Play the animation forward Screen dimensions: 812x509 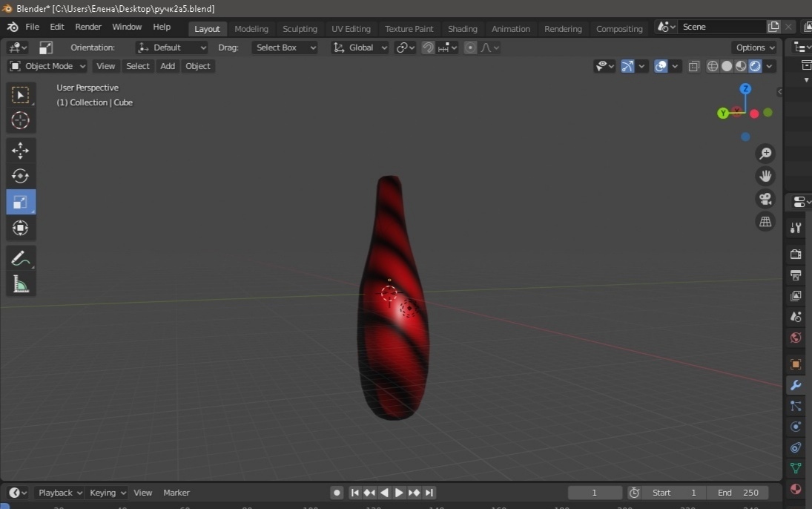399,493
